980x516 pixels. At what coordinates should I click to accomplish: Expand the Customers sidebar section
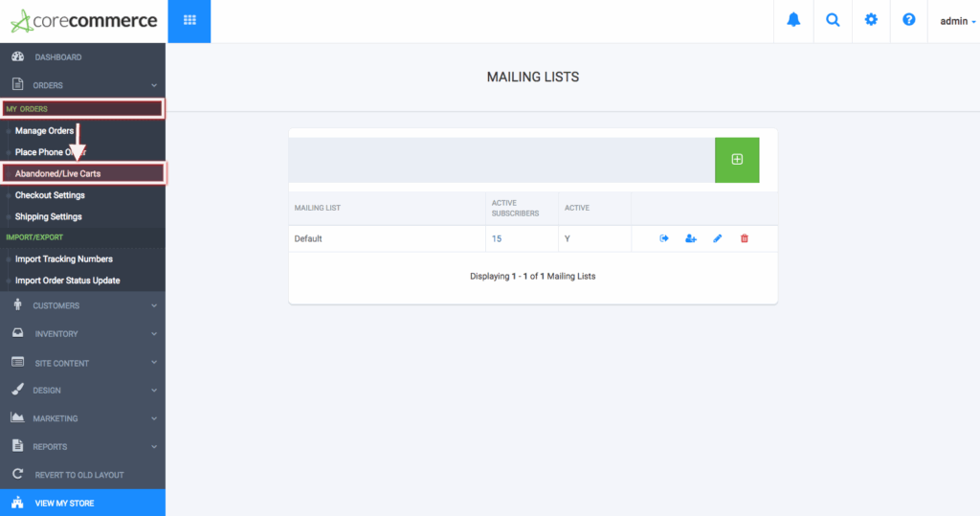coord(82,306)
